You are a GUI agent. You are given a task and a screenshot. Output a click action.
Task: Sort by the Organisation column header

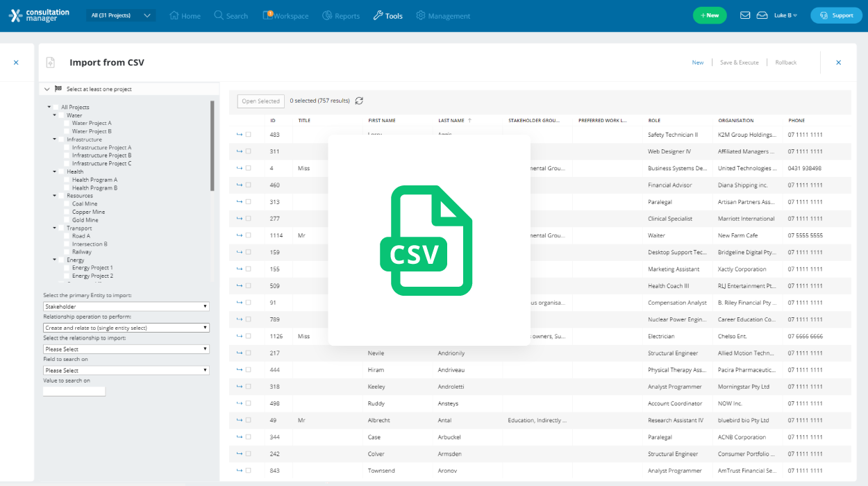[736, 121]
